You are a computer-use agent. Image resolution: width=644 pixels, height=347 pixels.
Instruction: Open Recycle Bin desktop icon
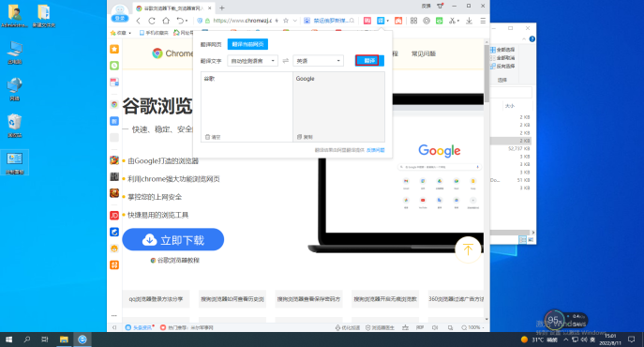15,126
